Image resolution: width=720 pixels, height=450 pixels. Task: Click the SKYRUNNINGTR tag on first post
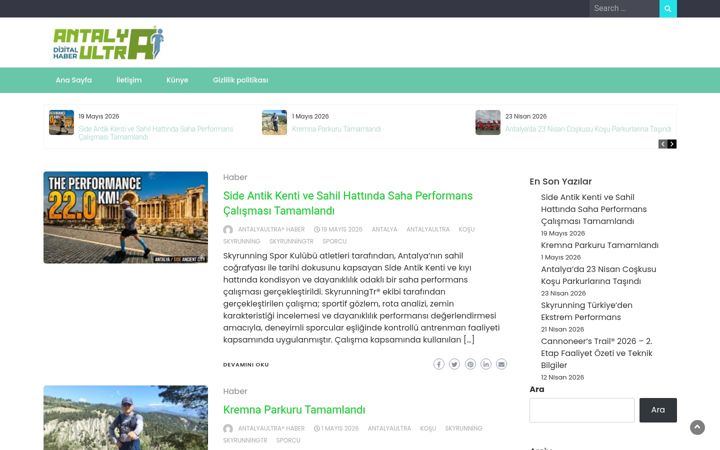(291, 242)
